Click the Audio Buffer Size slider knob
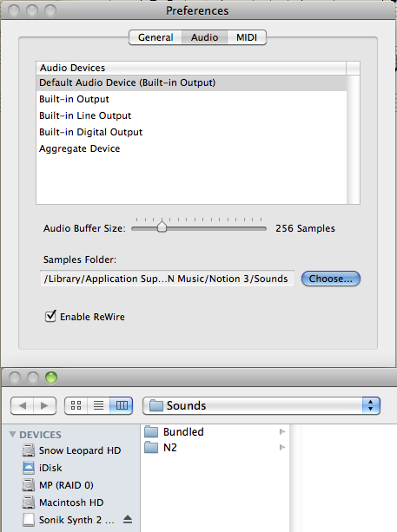This screenshot has height=532, width=397. pos(162,227)
